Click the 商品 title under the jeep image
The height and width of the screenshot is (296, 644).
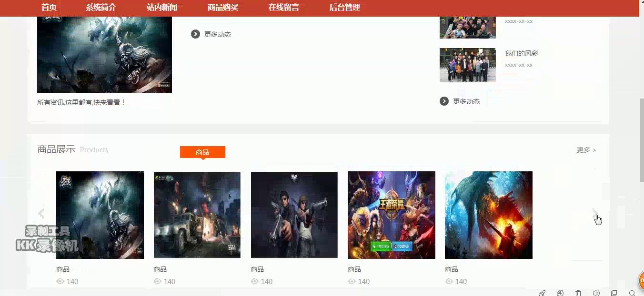click(x=160, y=269)
